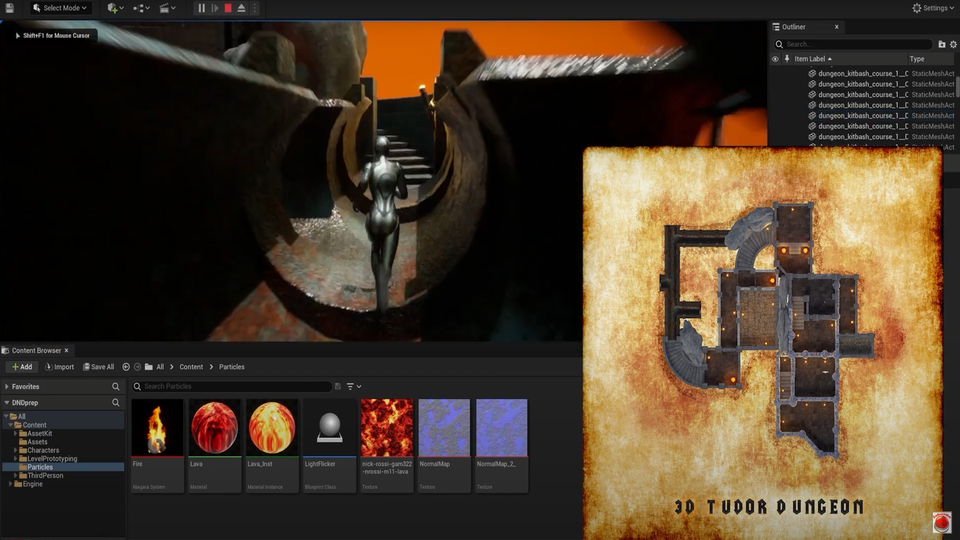Viewport: 960px width, 540px height.
Task: Open the Content Browser filter options dropdown
Action: [353, 386]
